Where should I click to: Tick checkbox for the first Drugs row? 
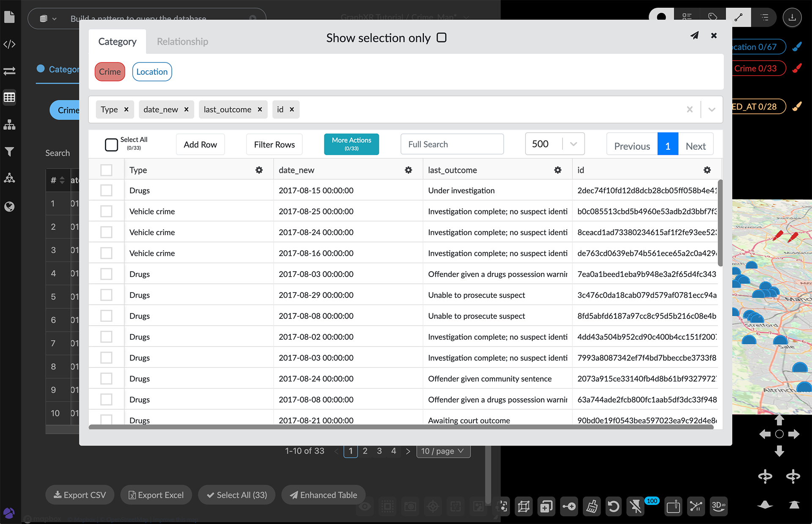pos(106,191)
